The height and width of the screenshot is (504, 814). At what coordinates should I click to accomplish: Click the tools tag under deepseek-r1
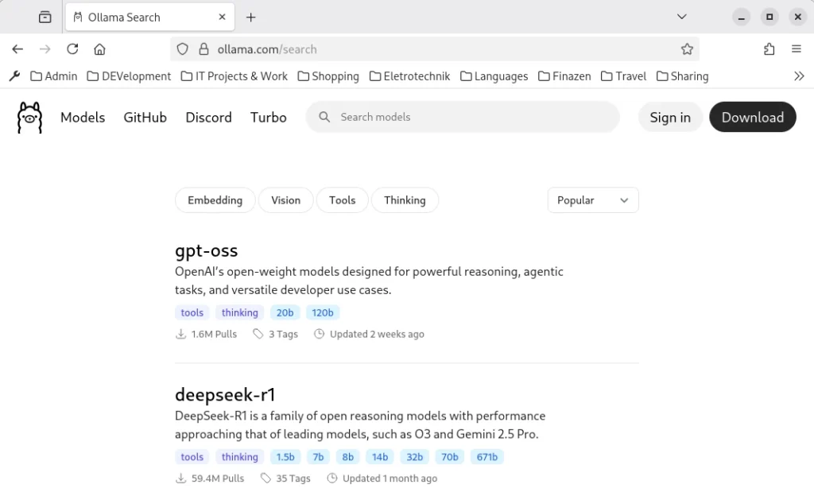[x=192, y=457]
